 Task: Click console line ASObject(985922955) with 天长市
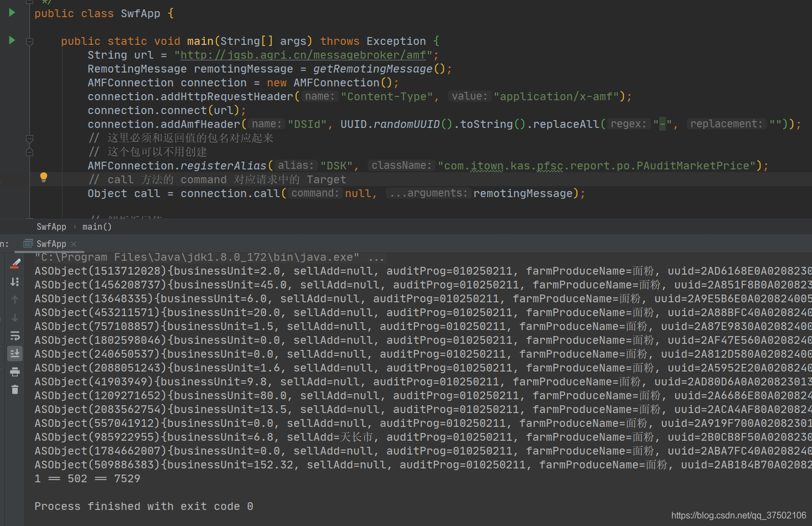click(x=423, y=437)
